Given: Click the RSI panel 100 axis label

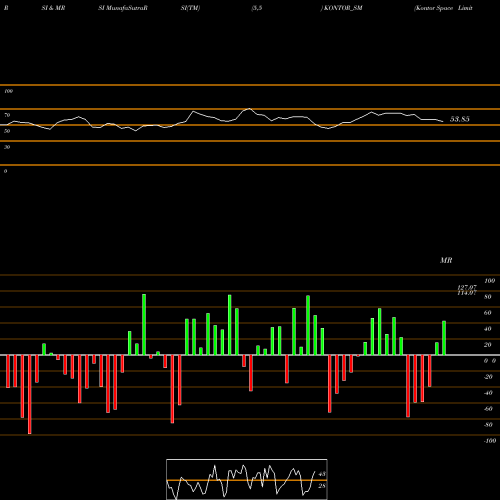Looking at the screenshot, I should 8,91.
